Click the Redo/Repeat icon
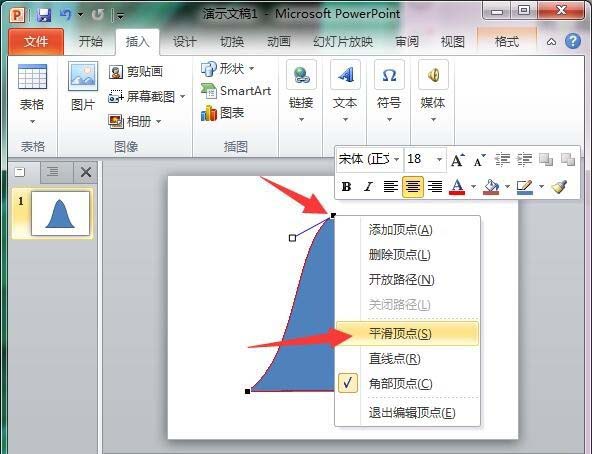Viewport: 592px width, 454px height. coord(97,15)
